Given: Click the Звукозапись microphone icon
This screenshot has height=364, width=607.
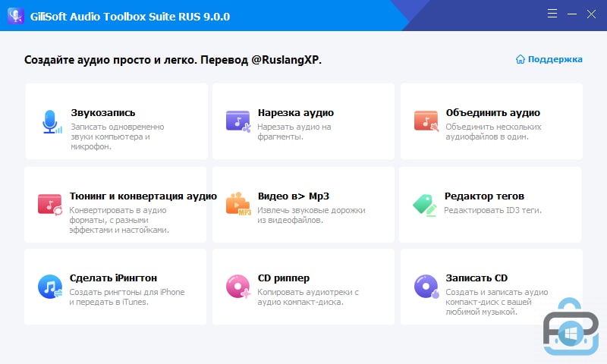Looking at the screenshot, I should click(x=52, y=122).
